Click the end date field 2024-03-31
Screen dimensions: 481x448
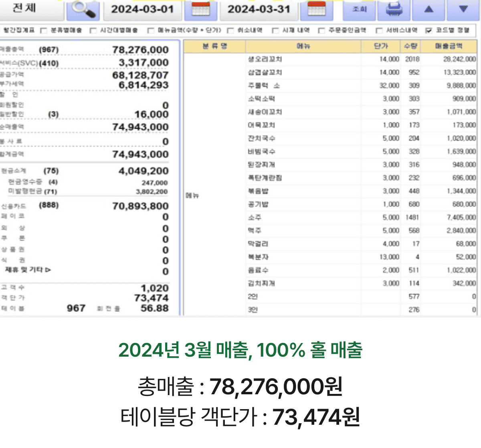click(x=259, y=10)
